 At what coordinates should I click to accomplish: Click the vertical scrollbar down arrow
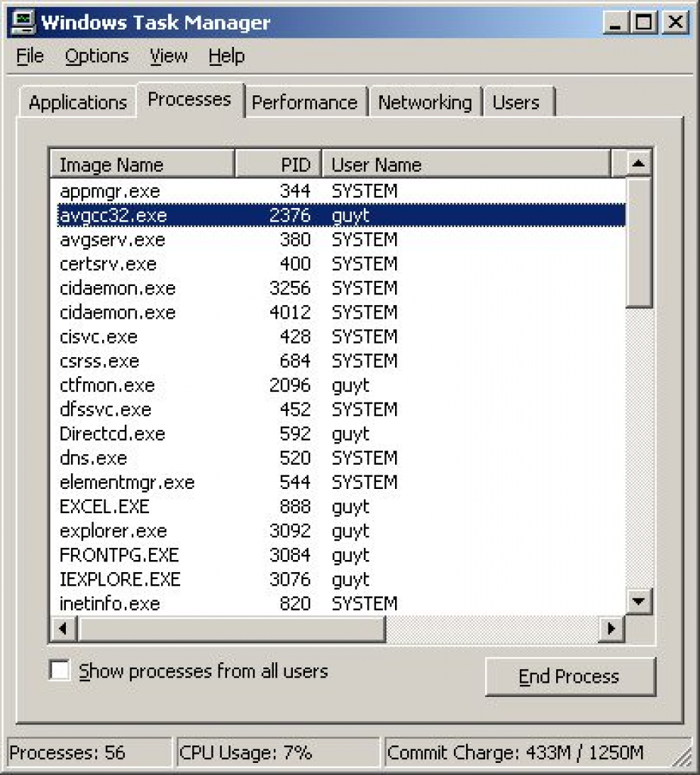coord(639,601)
